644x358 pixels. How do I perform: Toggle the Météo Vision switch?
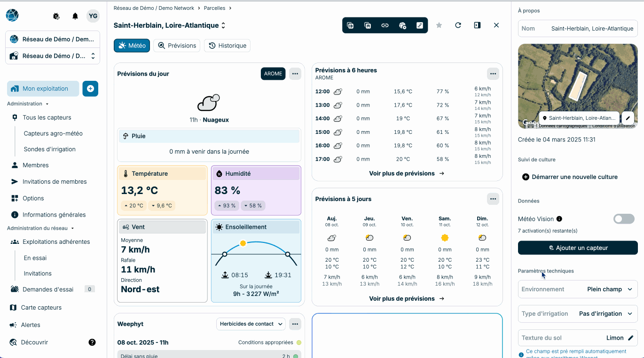click(x=624, y=219)
